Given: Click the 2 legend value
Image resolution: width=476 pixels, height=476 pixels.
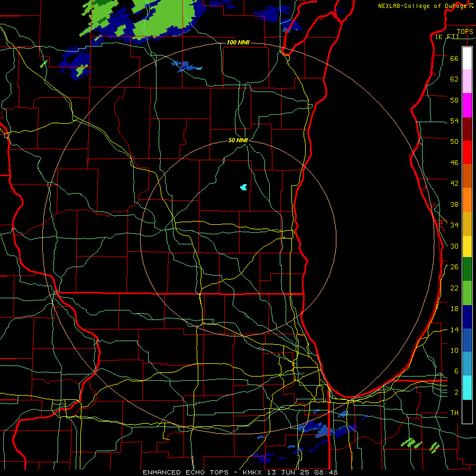Looking at the screenshot, I should pos(456,392).
